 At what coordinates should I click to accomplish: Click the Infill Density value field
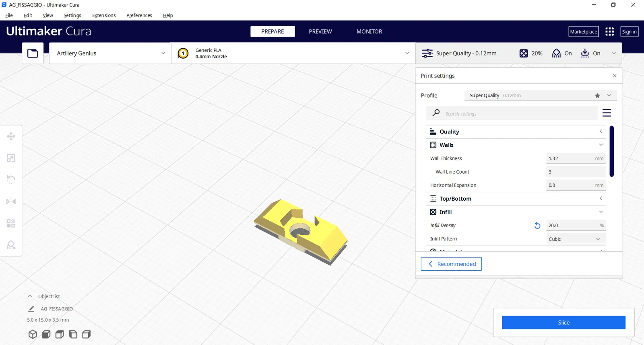[576, 226]
